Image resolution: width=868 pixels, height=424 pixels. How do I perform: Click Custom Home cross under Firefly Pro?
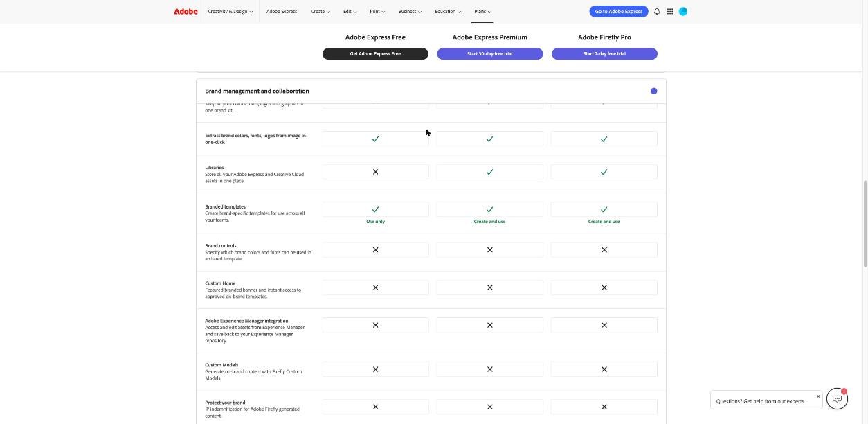tap(604, 288)
